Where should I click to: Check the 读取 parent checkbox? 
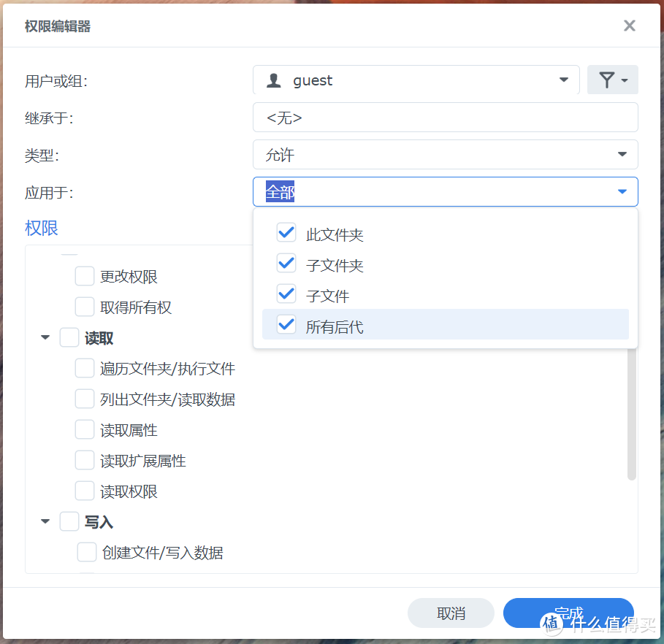point(69,337)
